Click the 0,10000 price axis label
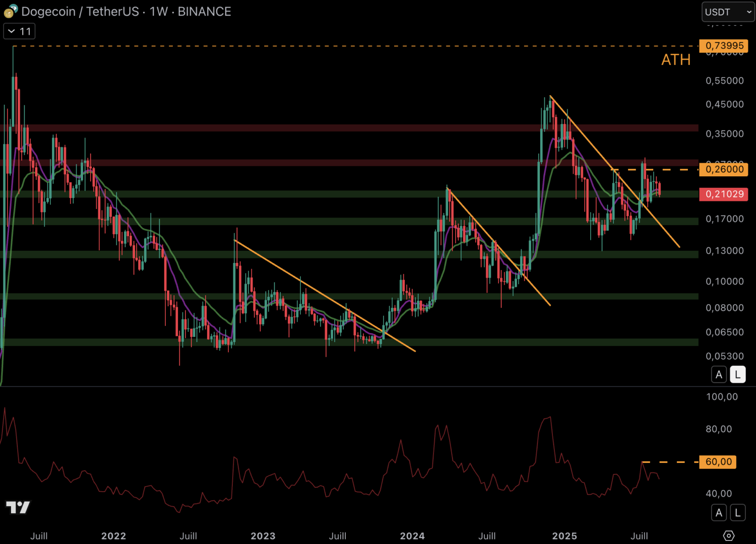The image size is (756, 544). click(725, 282)
